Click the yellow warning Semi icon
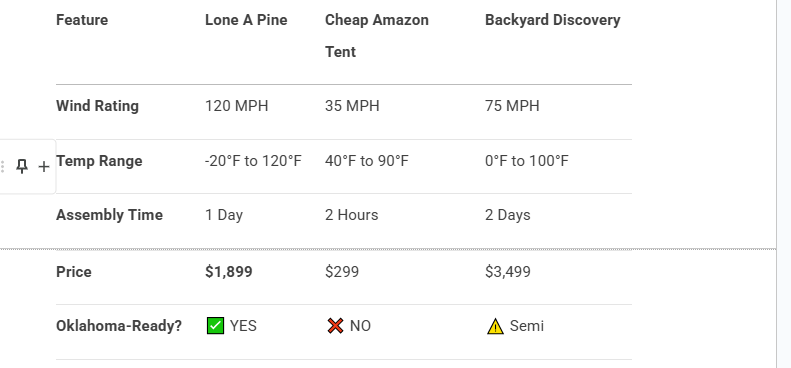791x368 pixels. [x=495, y=327]
